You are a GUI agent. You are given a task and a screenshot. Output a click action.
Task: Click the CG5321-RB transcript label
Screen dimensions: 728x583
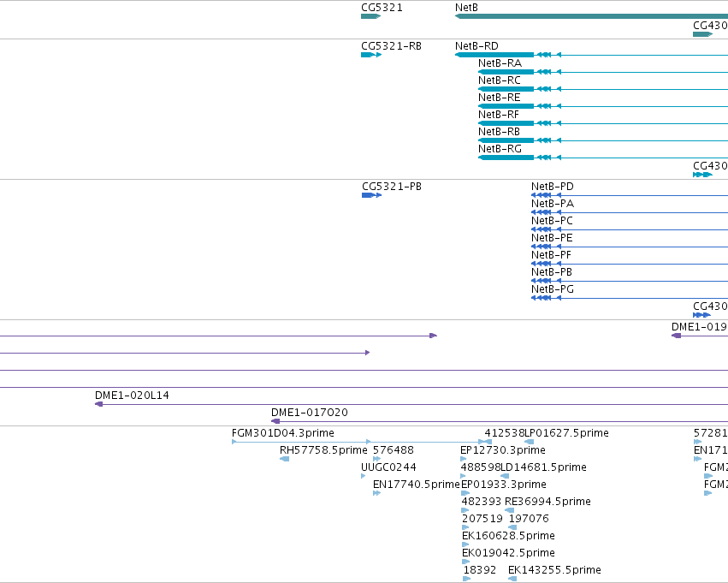coord(392,46)
